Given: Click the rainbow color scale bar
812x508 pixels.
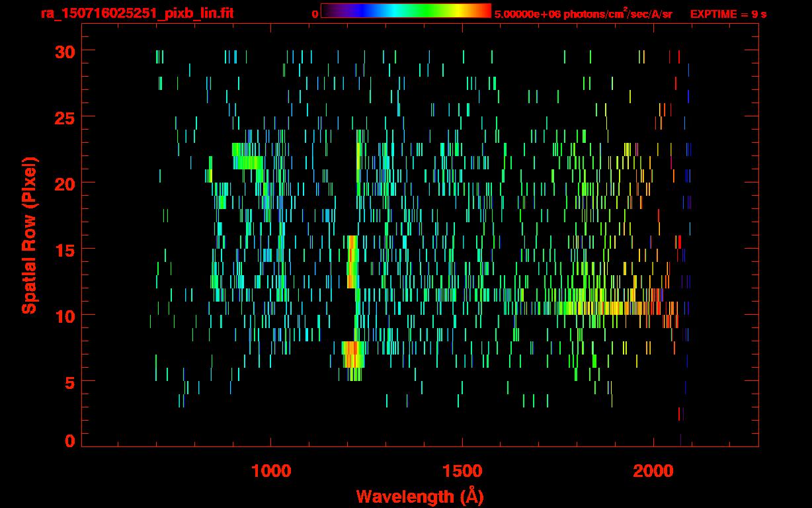Looking at the screenshot, I should click(406, 11).
